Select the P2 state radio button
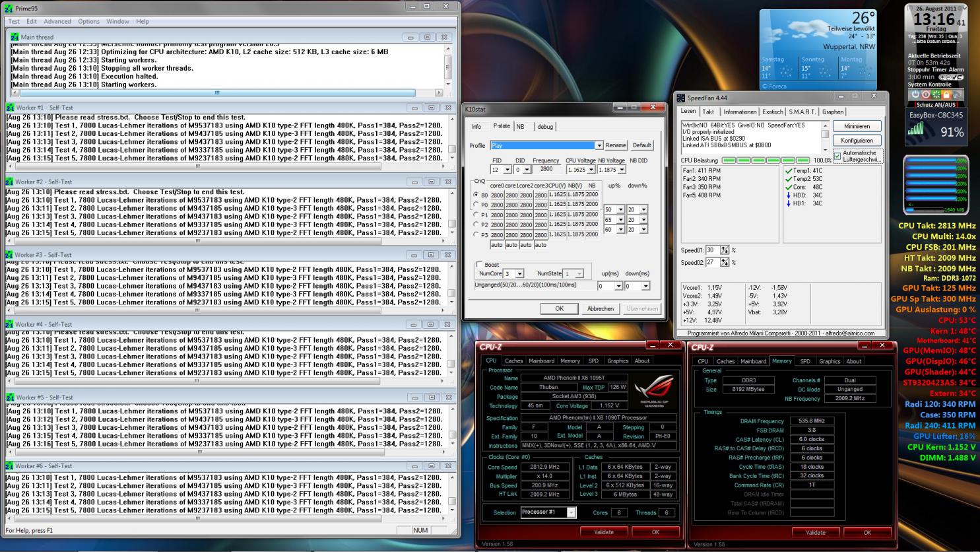 coord(476,224)
